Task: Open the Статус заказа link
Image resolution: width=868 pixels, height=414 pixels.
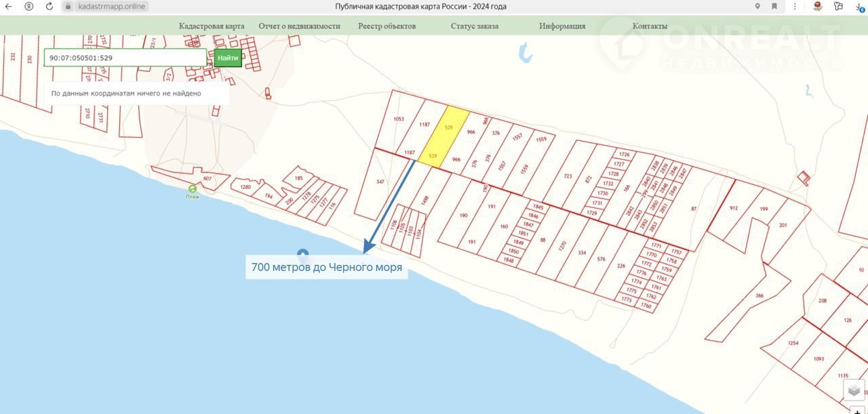Action: click(474, 26)
